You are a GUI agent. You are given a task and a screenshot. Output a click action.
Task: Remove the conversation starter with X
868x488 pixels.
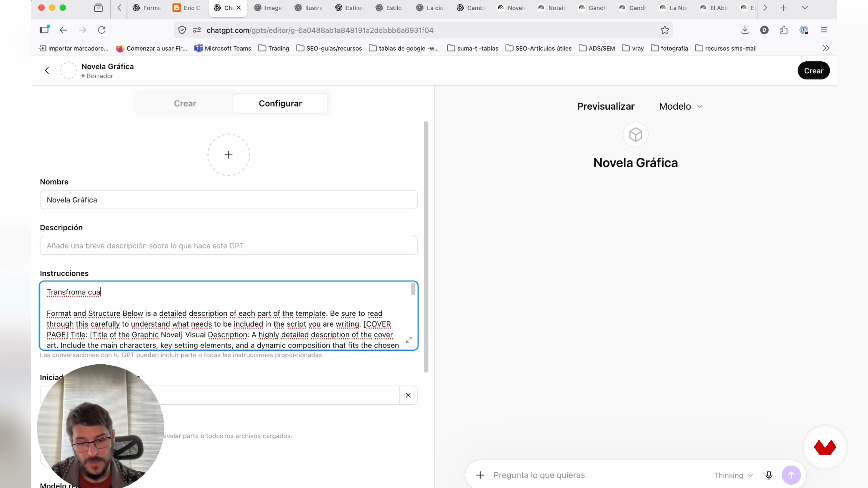point(408,395)
